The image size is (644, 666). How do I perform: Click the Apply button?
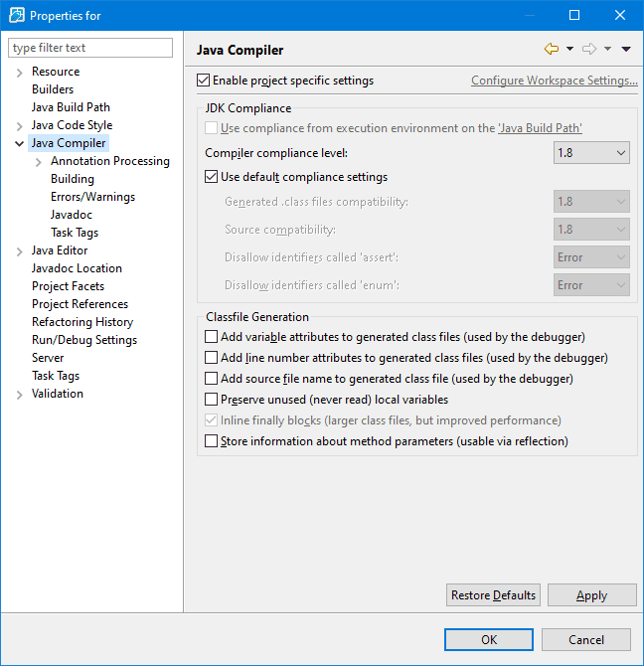coord(591,595)
